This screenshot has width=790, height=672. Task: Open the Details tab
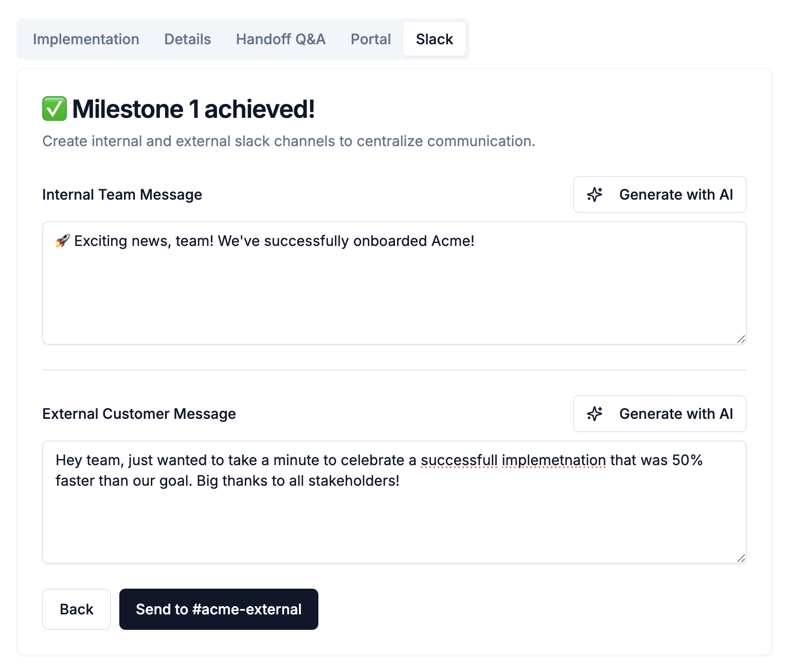pyautogui.click(x=188, y=39)
